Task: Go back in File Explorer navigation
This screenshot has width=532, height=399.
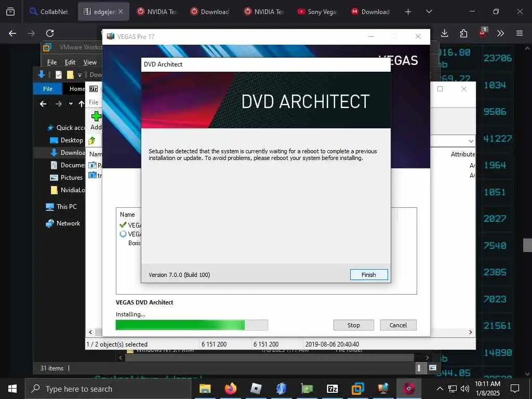Action: point(43,104)
